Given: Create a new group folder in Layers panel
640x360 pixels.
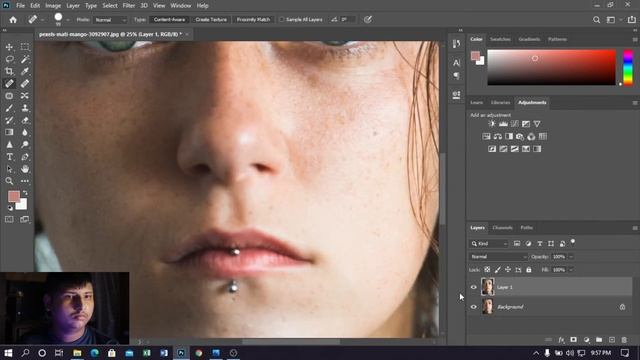Looking at the screenshot, I should pyautogui.click(x=599, y=340).
